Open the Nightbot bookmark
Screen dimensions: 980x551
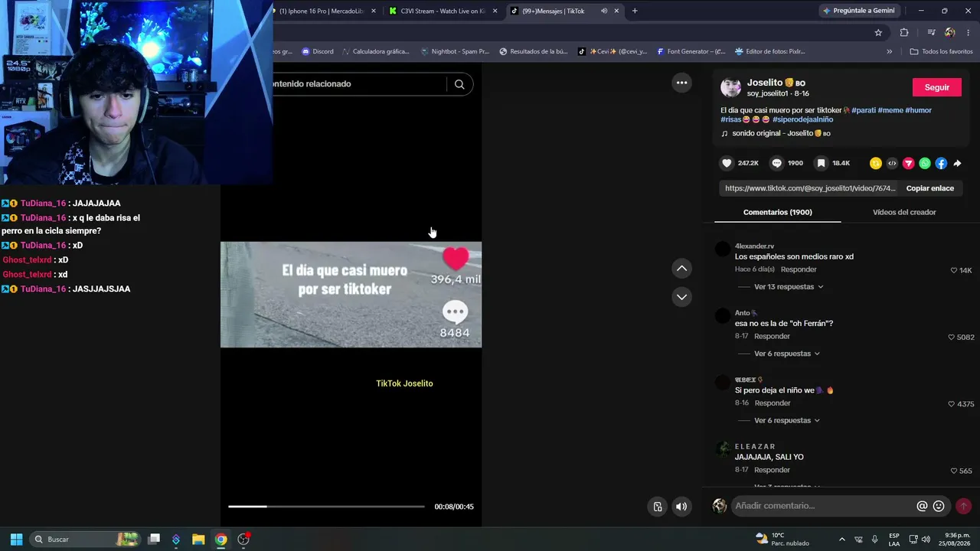(454, 51)
